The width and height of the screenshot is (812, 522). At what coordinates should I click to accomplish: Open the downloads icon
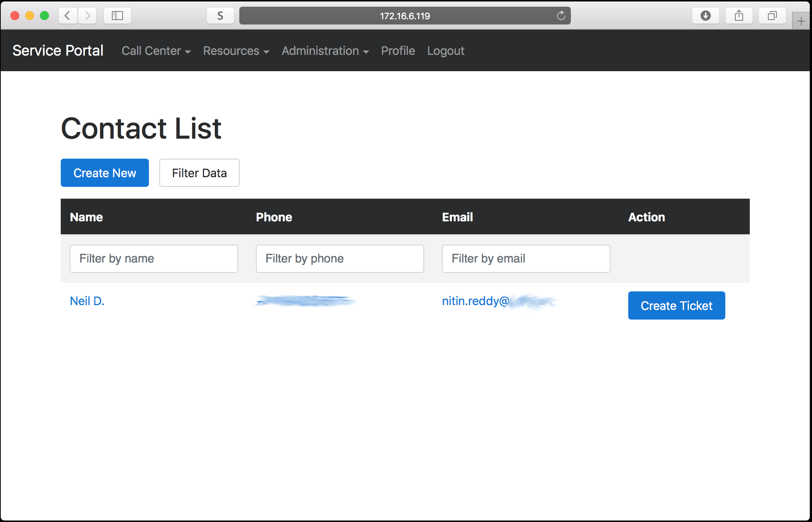pos(705,16)
